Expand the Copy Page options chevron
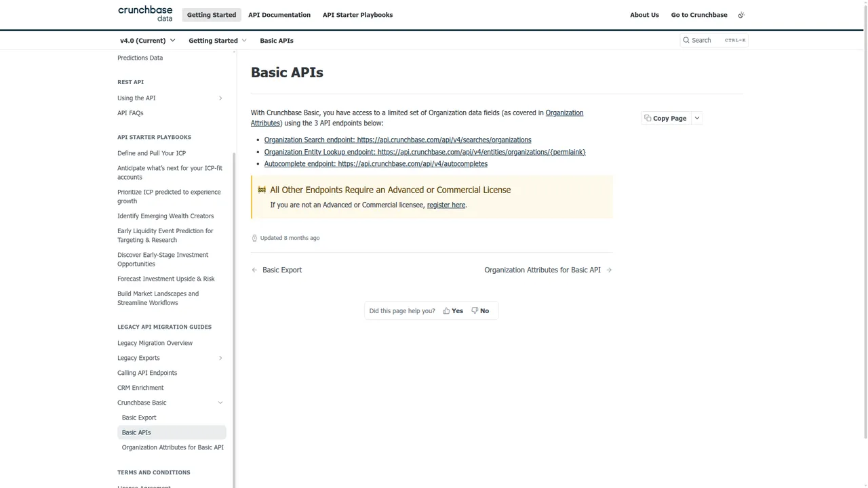Image resolution: width=868 pixels, height=488 pixels. (x=696, y=118)
